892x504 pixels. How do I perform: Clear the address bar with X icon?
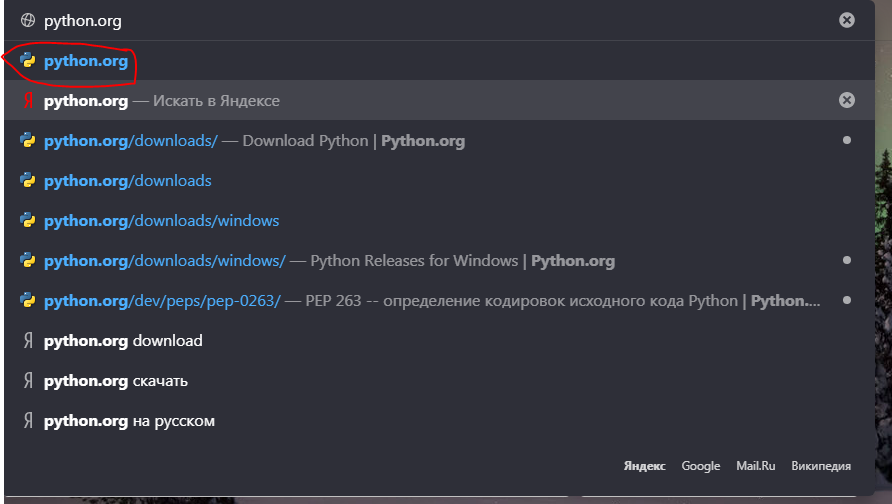click(846, 20)
